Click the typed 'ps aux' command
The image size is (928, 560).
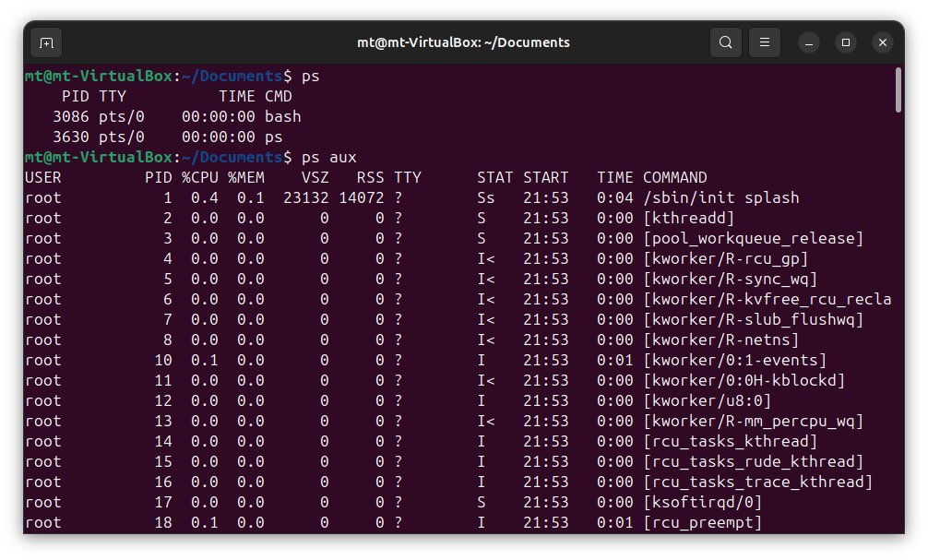(328, 157)
